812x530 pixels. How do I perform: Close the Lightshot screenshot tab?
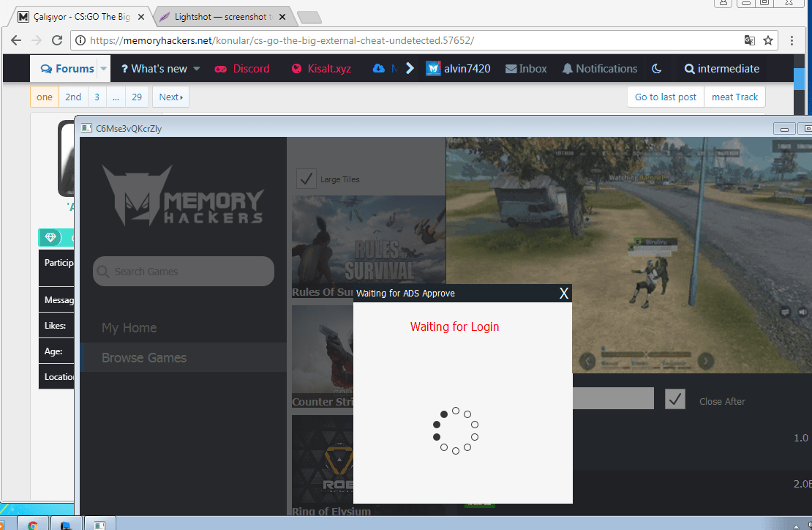coord(282,17)
